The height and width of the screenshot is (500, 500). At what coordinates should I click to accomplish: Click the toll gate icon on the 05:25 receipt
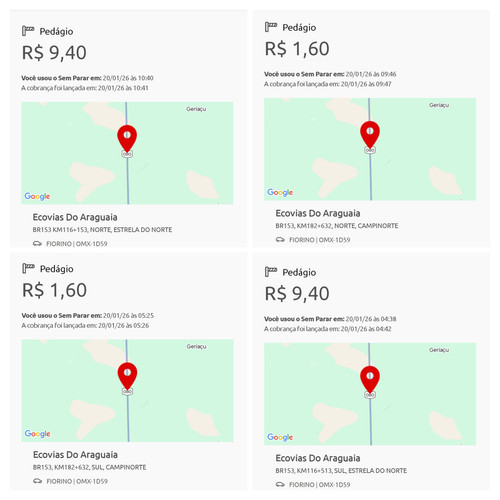[28, 268]
